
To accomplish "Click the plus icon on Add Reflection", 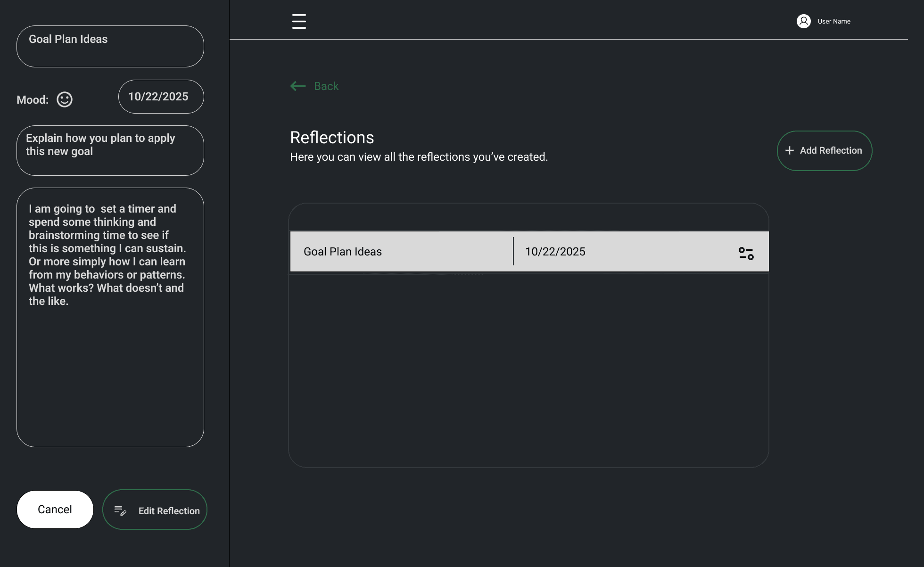I will (790, 150).
